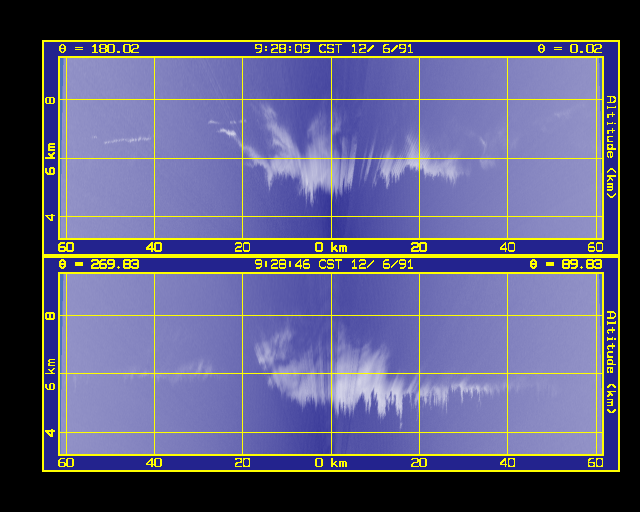The image size is (640, 512).
Task: Click the upper plot's left-side "60" range label
Action: click(66, 247)
